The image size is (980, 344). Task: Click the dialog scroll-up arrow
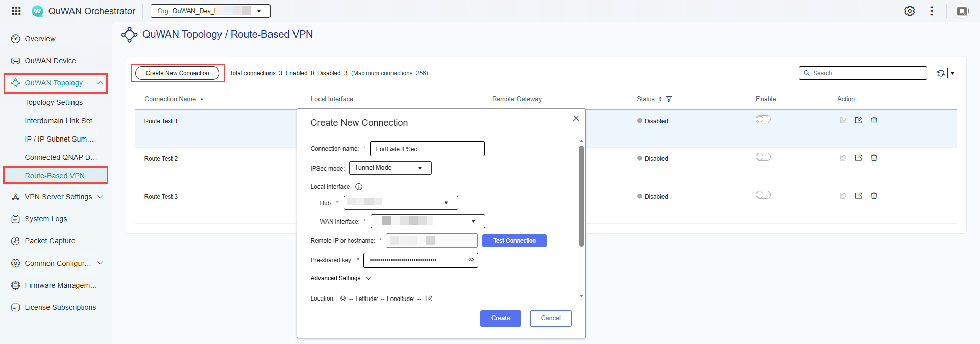[x=581, y=141]
